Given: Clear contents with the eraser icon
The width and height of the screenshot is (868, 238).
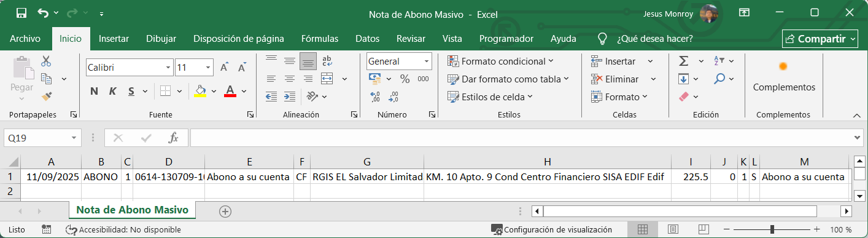Looking at the screenshot, I should point(683,97).
